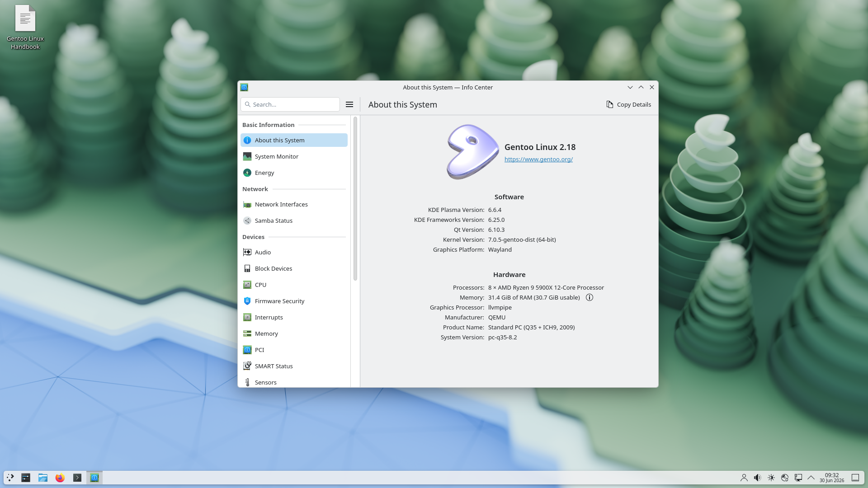
Task: Select About this System in sidebar
Action: tap(294, 140)
